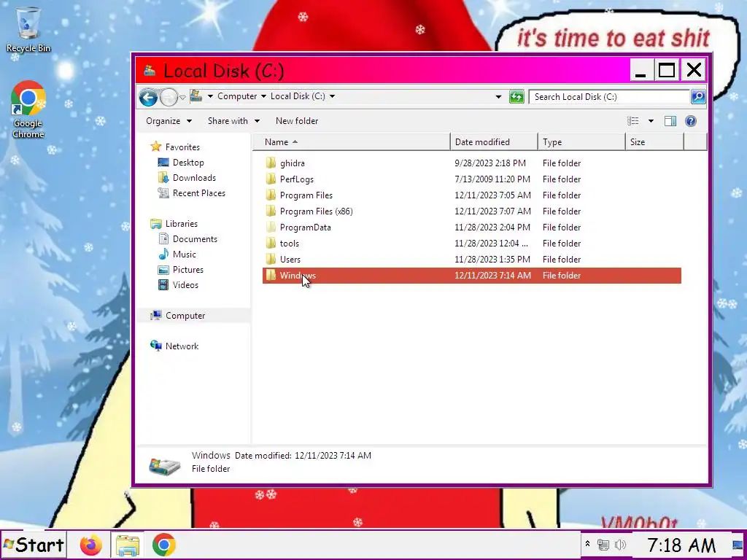Go back with the blue Back arrow
This screenshot has width=747, height=560.
pos(148,98)
